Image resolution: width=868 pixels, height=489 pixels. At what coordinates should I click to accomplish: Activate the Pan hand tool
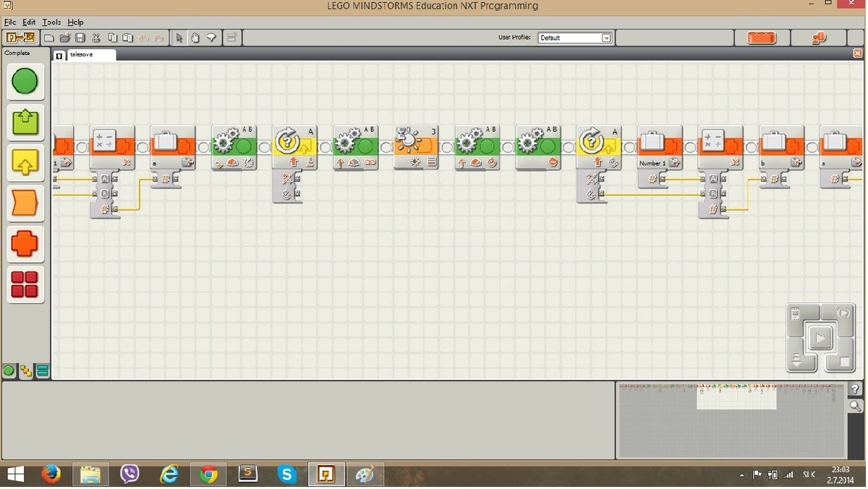point(195,38)
